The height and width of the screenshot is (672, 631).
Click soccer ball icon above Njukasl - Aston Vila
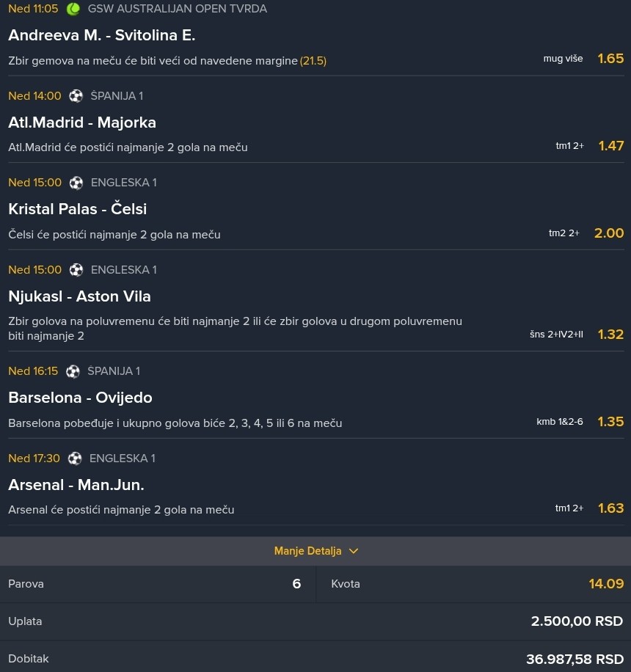(76, 270)
